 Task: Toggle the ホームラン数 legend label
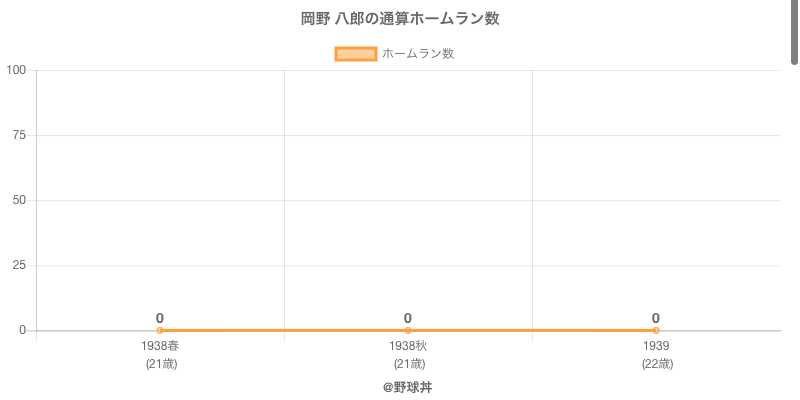(418, 54)
